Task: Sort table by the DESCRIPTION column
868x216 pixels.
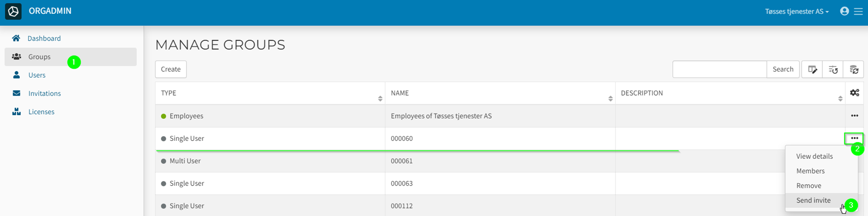Action: click(840, 98)
